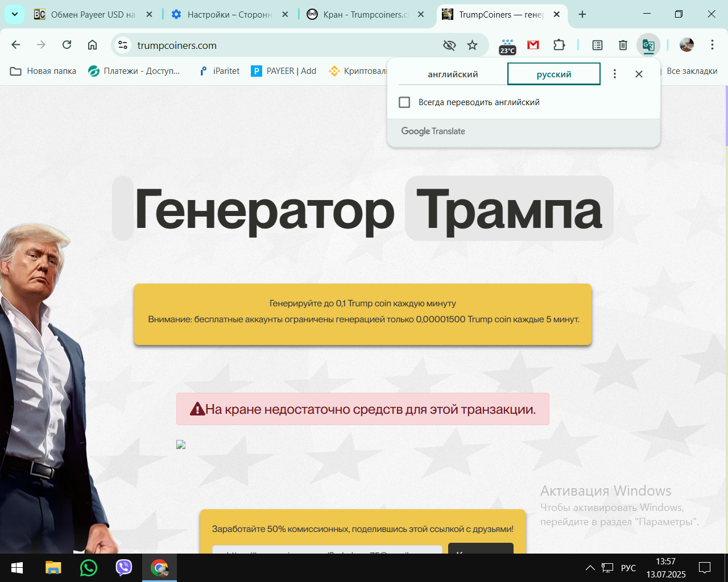Click the red warning triangle icon
The height and width of the screenshot is (582, 728).
(197, 409)
